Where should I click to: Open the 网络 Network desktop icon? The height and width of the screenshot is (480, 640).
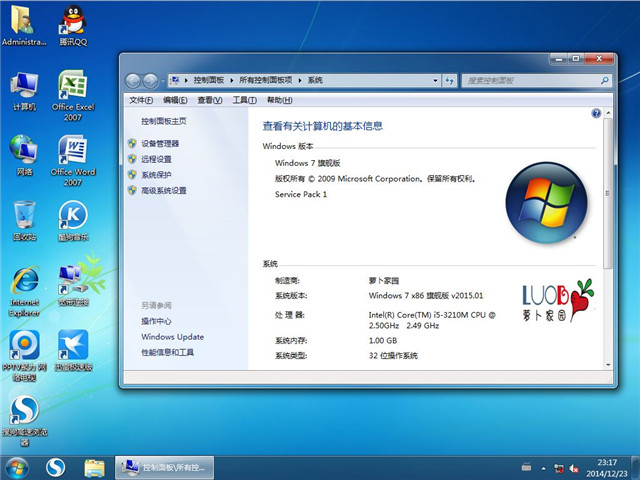click(x=24, y=156)
